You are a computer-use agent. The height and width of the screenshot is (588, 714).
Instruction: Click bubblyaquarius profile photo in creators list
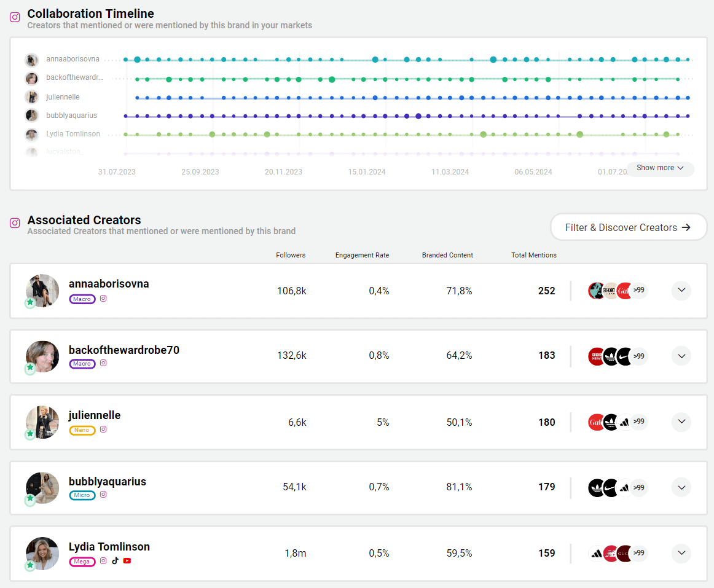[x=42, y=488]
